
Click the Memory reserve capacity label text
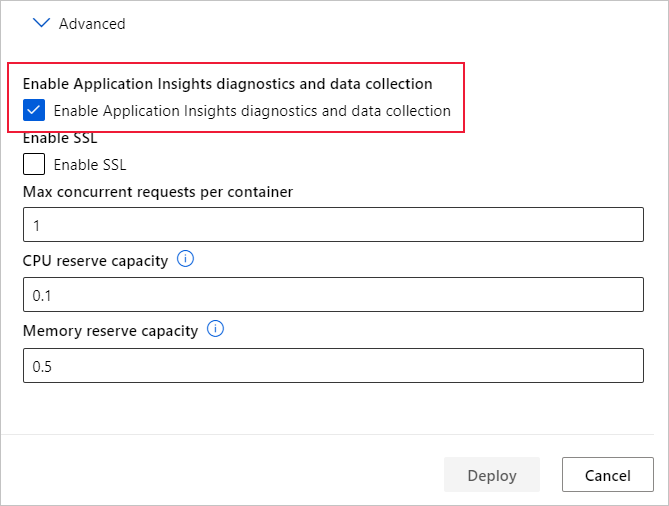point(110,330)
